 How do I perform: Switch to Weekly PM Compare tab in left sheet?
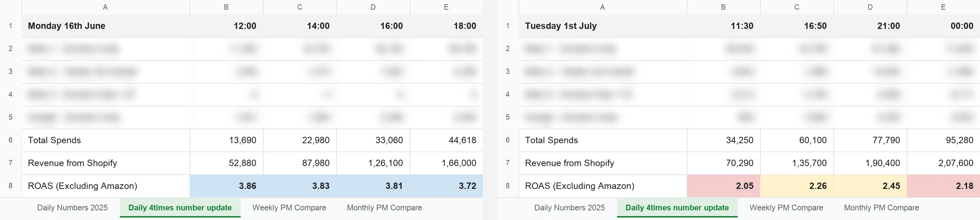pyautogui.click(x=289, y=207)
